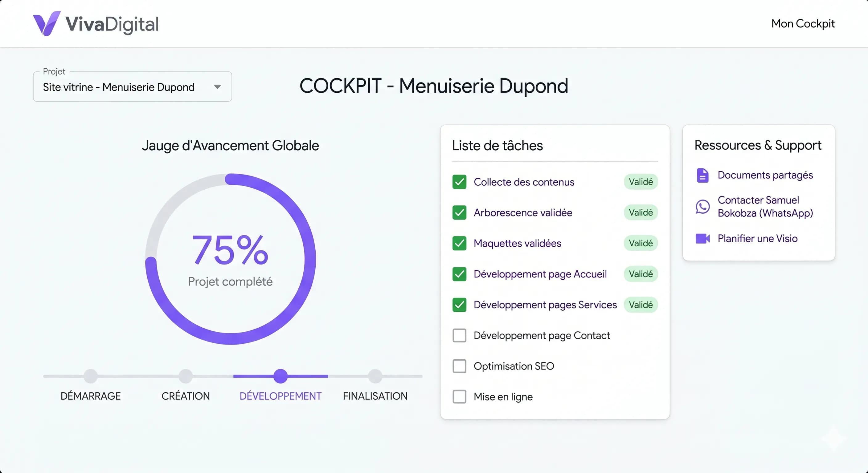Click Validé badge for Maquettes validées
This screenshot has height=473, width=868.
pyautogui.click(x=641, y=243)
